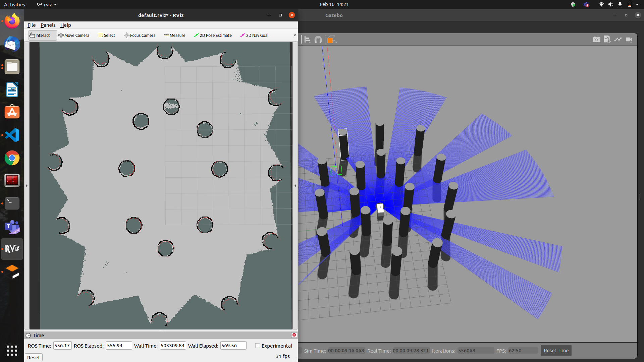Choose the Measure tool
The width and height of the screenshot is (644, 362).
pos(174,35)
